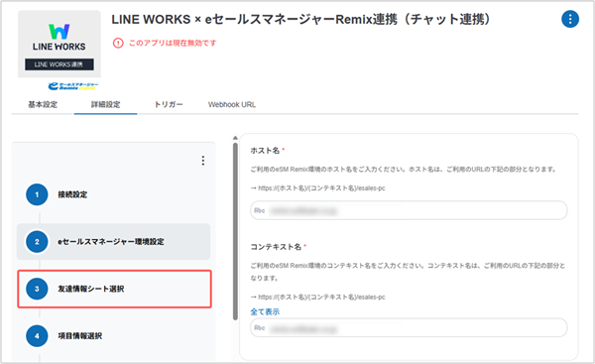Select step 4 circle 項目情報選択

(37, 336)
